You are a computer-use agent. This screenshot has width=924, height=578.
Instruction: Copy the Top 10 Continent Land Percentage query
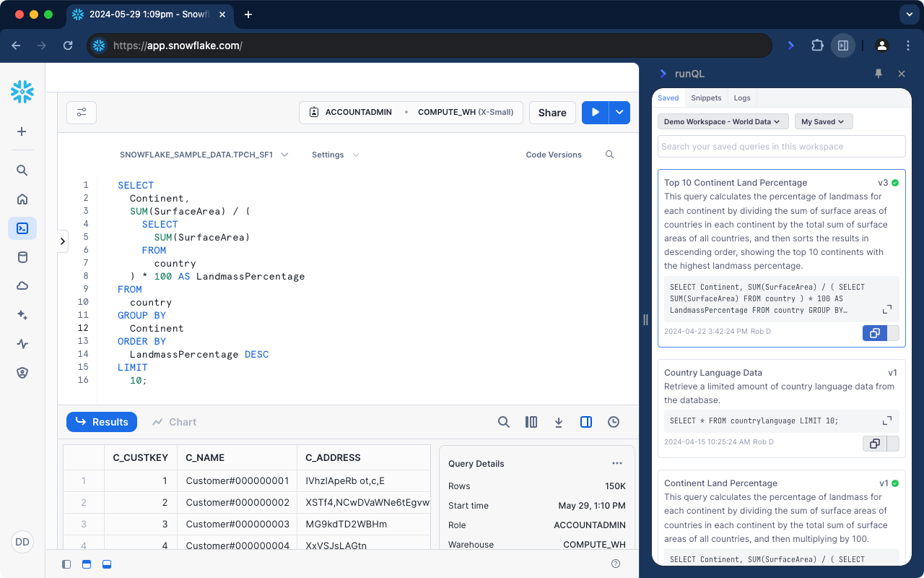pos(874,333)
